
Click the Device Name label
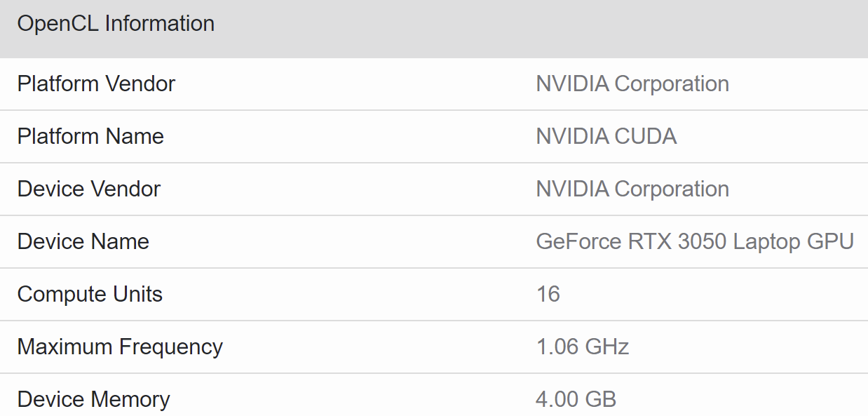(83, 241)
